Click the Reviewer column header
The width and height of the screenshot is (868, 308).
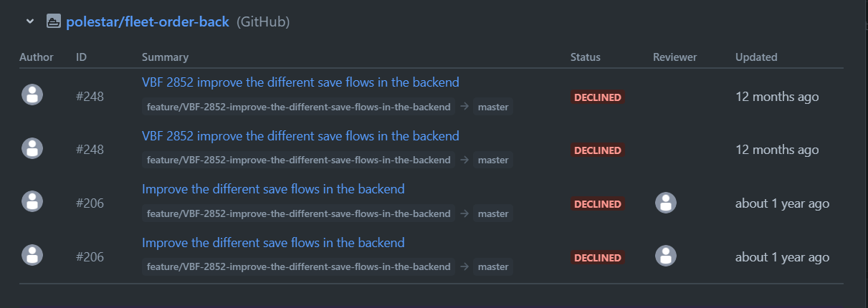(674, 57)
